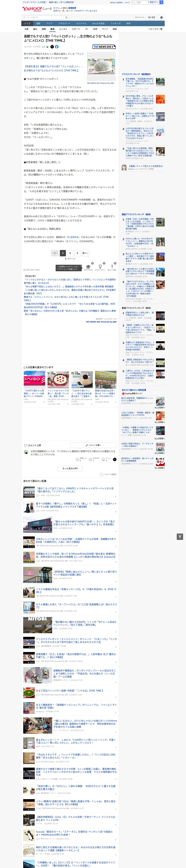
Task: Open the マイページ link
Action: 139,17
